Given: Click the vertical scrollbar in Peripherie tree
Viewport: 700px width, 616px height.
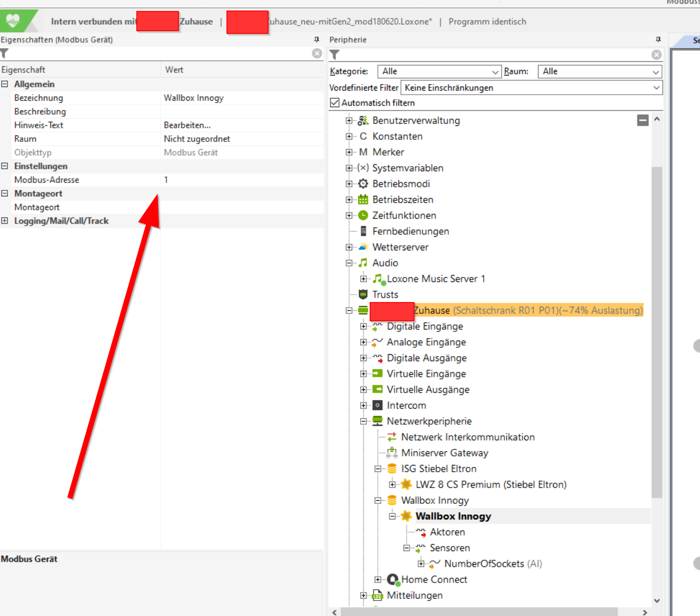Looking at the screenshot, I should (x=657, y=332).
